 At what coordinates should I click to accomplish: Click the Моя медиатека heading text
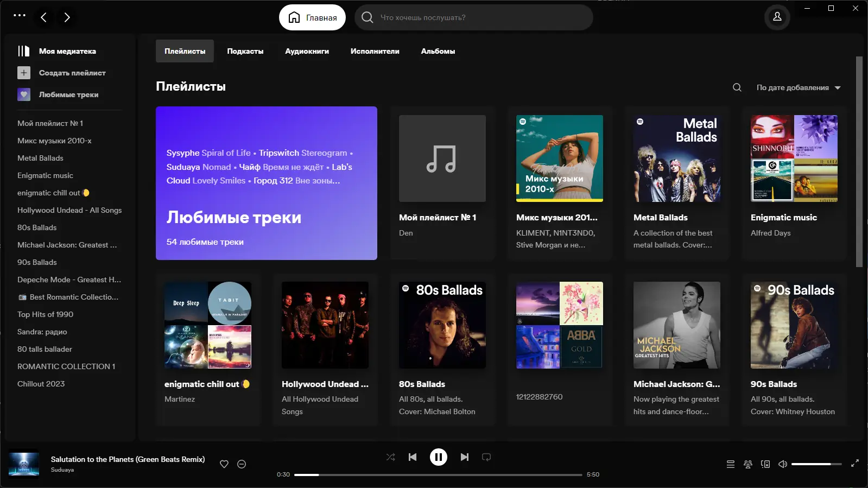[67, 51]
